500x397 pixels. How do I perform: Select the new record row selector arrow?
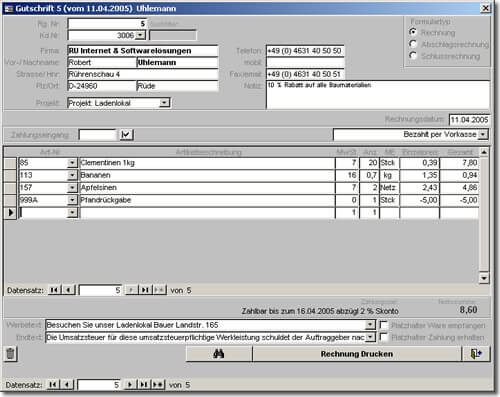tap(10, 212)
